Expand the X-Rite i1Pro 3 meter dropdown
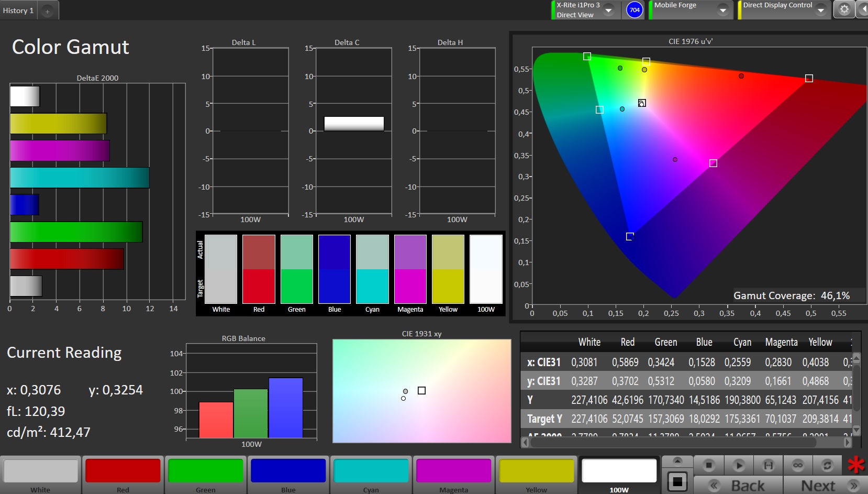This screenshot has height=494, width=868. [608, 10]
